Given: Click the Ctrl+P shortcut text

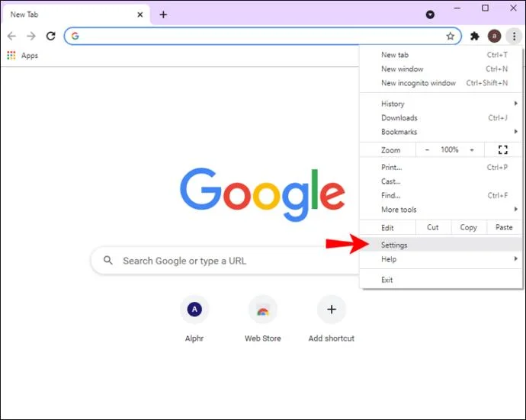Looking at the screenshot, I should [497, 167].
